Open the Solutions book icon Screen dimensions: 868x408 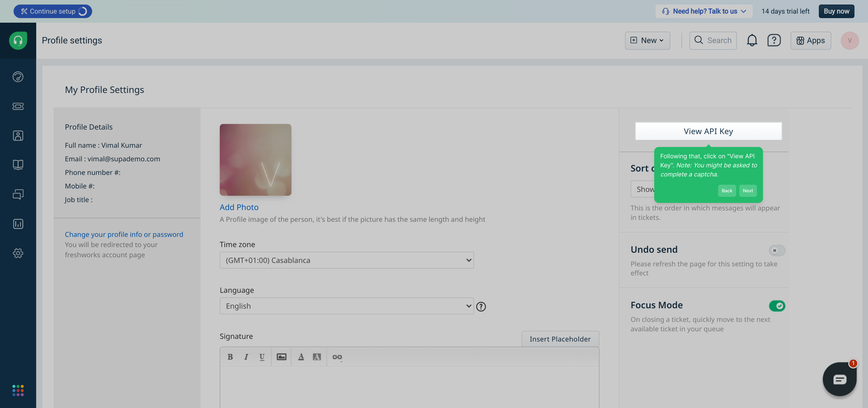coord(18,165)
